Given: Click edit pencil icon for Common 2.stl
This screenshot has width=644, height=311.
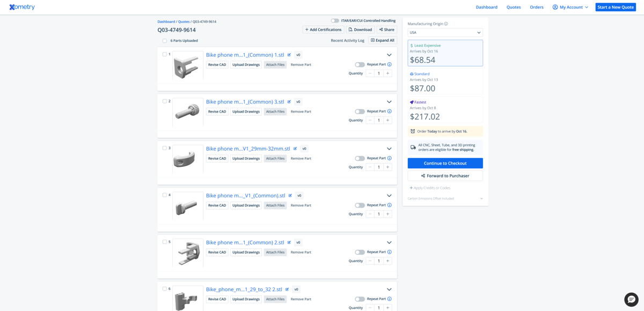Looking at the screenshot, I should pyautogui.click(x=289, y=242).
